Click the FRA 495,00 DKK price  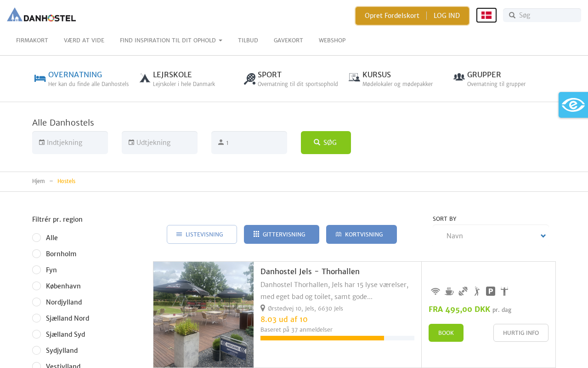459,309
